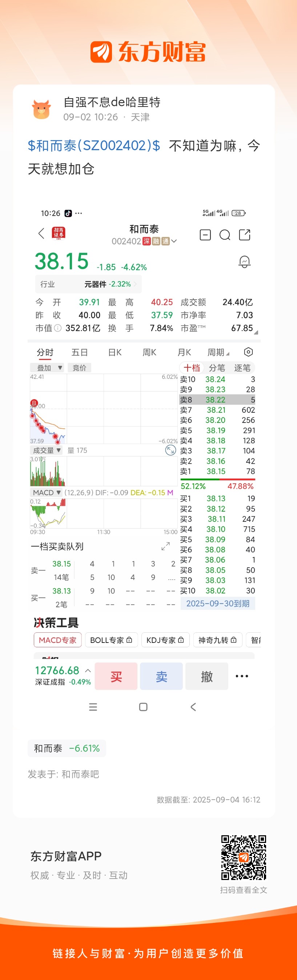Select the 卖1 38.15 order row
297x980 pixels.
coord(217,471)
